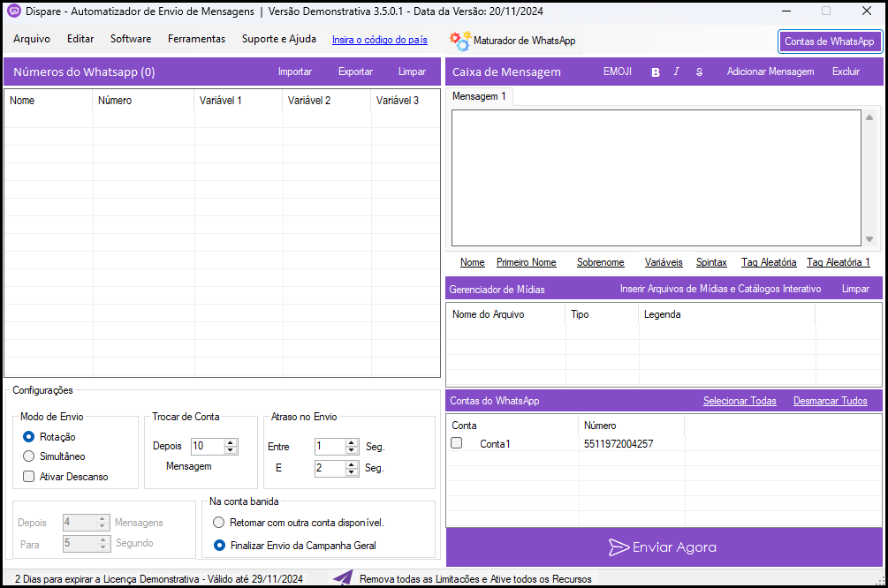Click Enviar Agora send button
This screenshot has width=888, height=588.
664,547
